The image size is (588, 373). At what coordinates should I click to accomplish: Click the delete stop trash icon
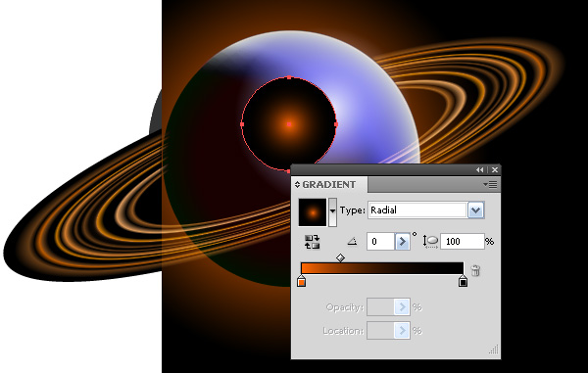475,270
